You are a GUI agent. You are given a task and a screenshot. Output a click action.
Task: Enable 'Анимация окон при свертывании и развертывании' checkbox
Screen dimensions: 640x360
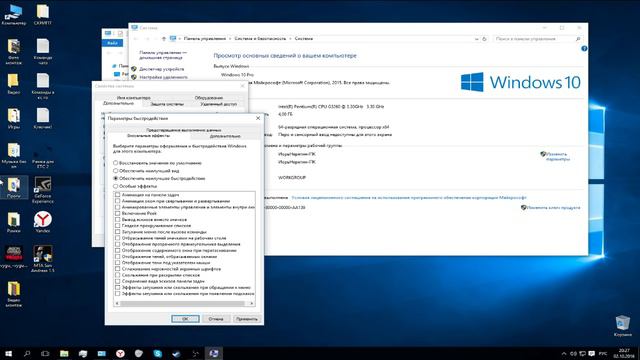click(x=118, y=201)
